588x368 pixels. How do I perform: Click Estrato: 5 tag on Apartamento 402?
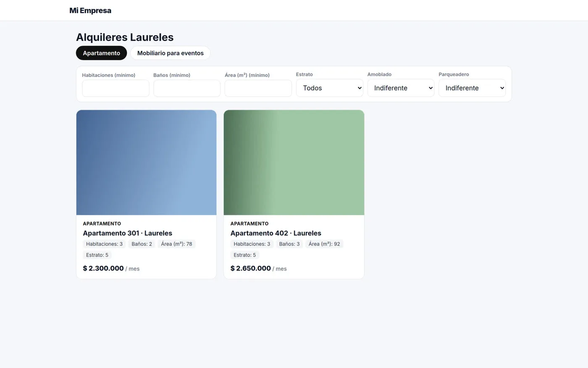[244, 255]
